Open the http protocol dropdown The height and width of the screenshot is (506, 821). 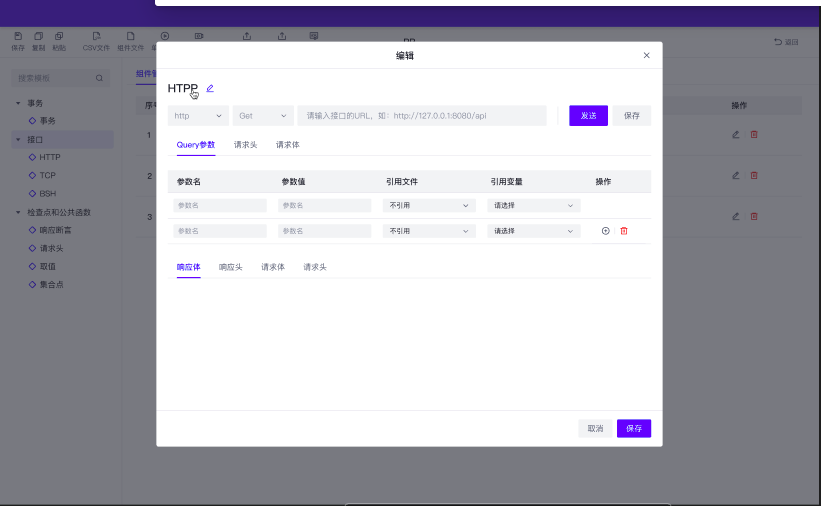coord(198,116)
